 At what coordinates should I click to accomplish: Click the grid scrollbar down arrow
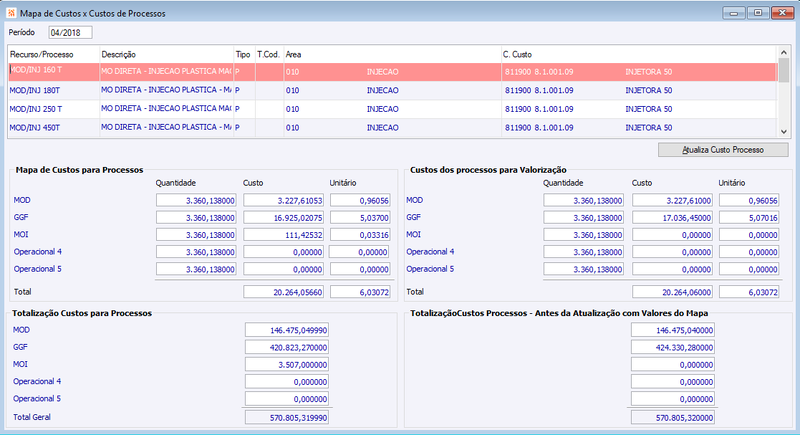tap(784, 132)
